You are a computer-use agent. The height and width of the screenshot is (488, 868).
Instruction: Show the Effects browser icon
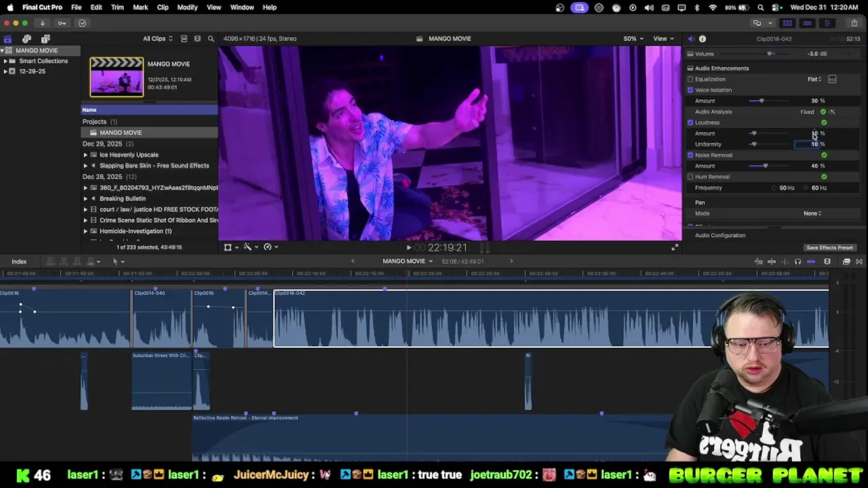(x=846, y=262)
